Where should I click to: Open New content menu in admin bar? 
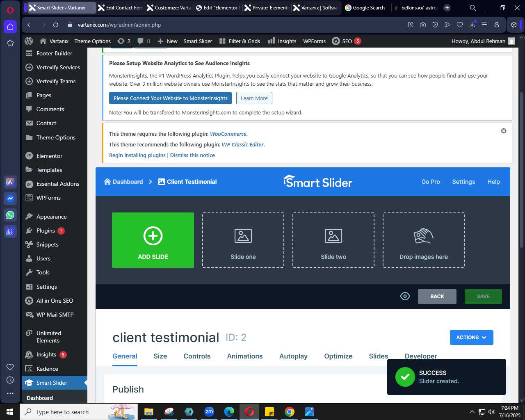(167, 41)
